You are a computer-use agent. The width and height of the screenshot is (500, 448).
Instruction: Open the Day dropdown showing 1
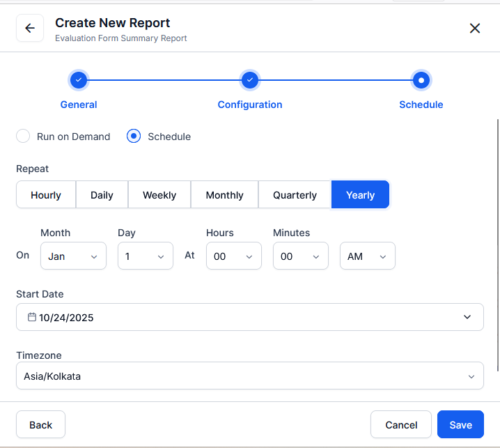145,256
